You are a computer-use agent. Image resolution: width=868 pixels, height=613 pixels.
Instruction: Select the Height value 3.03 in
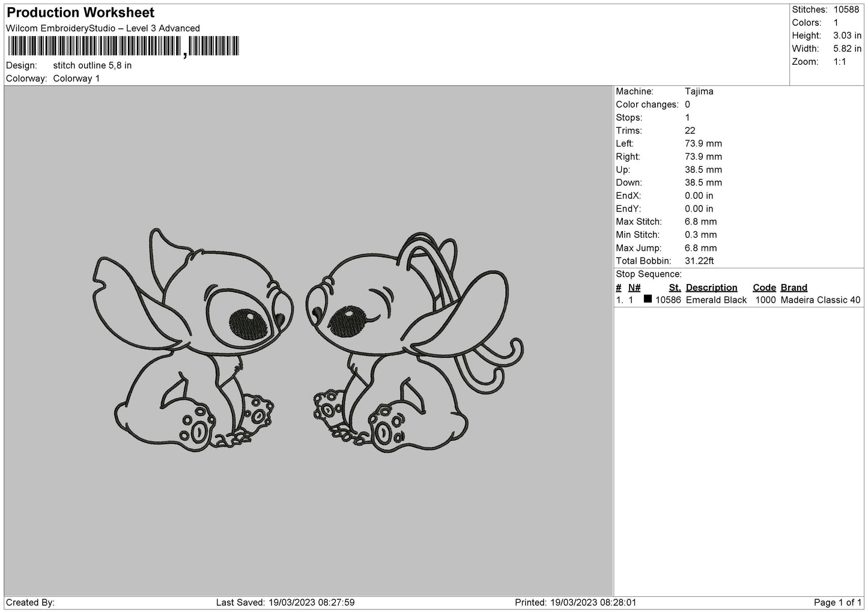tap(847, 36)
